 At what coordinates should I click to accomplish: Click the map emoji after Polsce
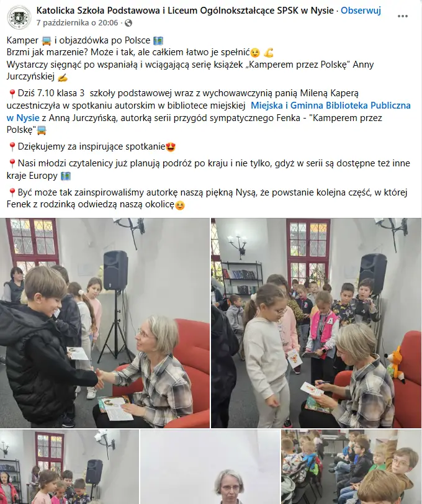point(158,40)
